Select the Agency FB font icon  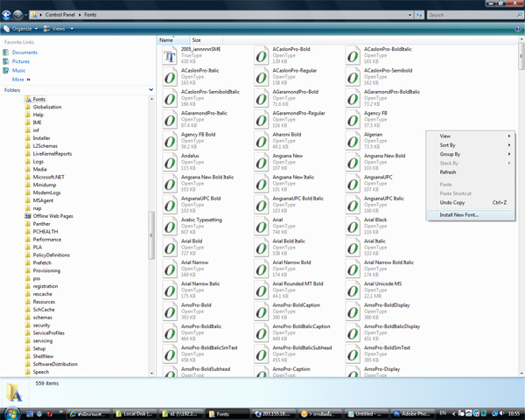point(353,120)
